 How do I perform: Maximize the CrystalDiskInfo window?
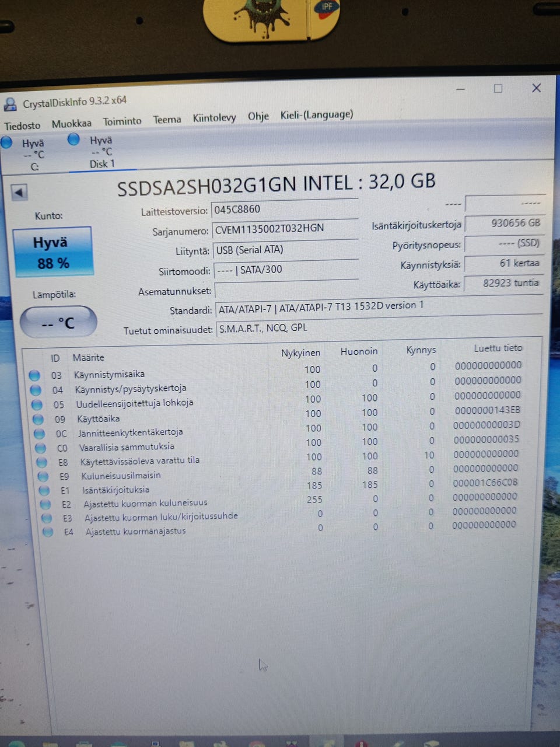click(498, 89)
